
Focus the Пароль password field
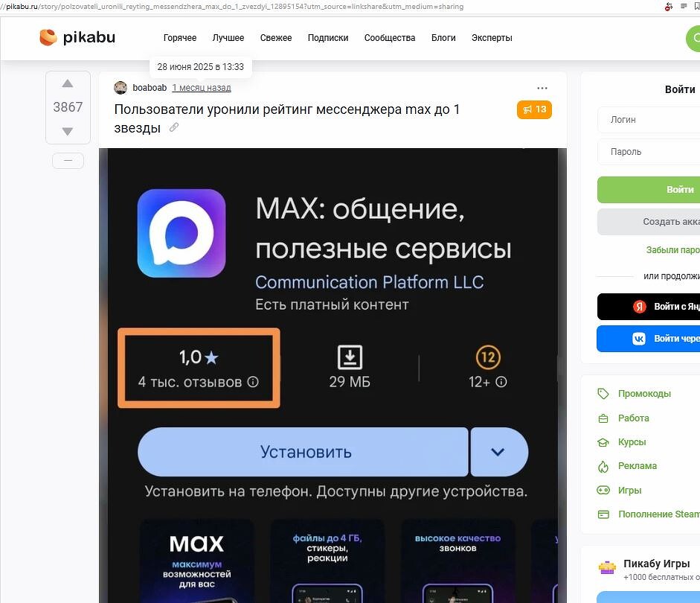coord(649,152)
